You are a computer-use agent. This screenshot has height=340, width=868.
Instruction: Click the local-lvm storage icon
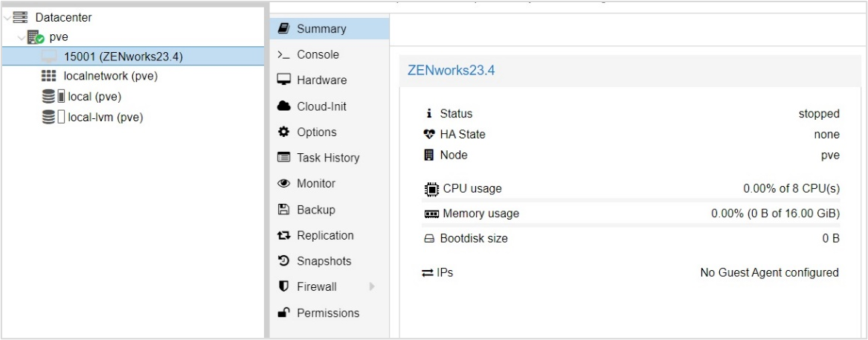click(52, 118)
